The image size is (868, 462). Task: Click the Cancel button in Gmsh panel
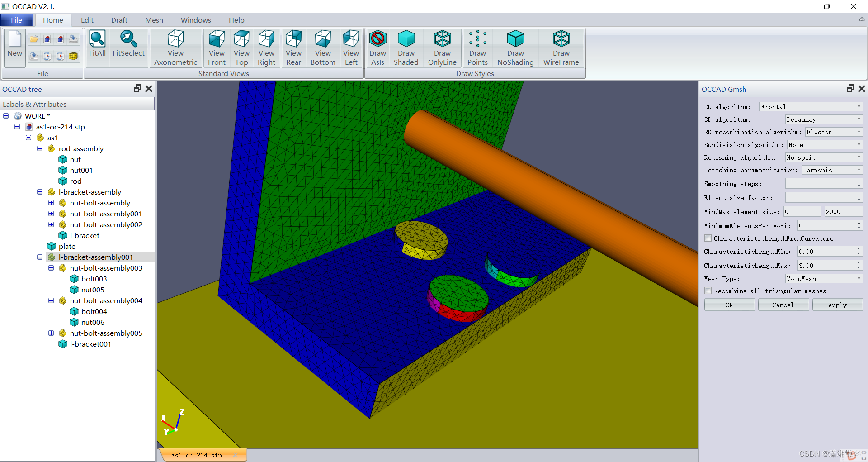(x=783, y=305)
